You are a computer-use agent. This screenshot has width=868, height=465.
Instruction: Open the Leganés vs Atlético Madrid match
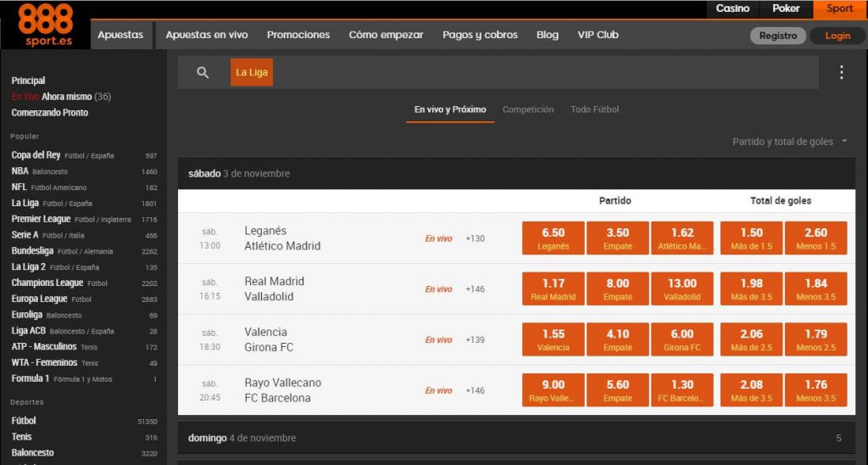click(x=282, y=238)
